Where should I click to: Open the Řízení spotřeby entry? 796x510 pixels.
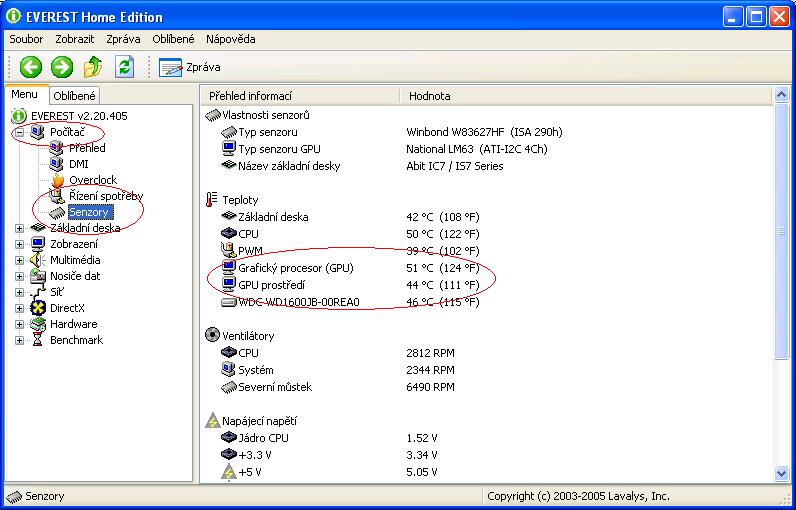point(106,196)
